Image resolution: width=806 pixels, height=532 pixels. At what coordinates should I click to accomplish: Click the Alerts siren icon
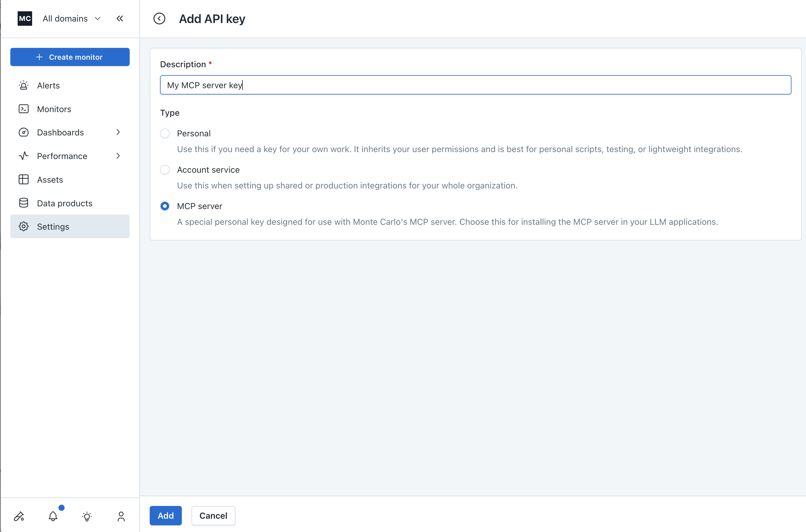coord(23,85)
